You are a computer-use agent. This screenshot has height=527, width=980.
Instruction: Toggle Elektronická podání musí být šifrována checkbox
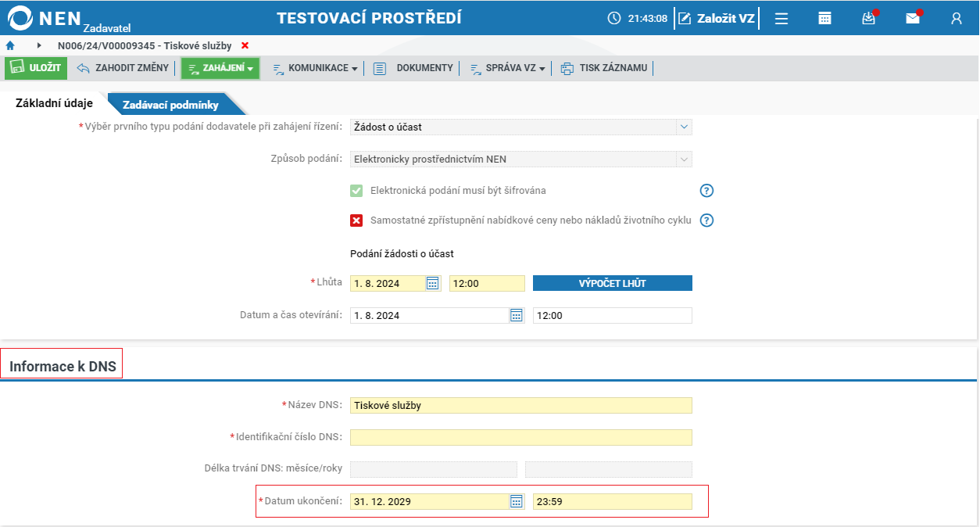point(356,191)
